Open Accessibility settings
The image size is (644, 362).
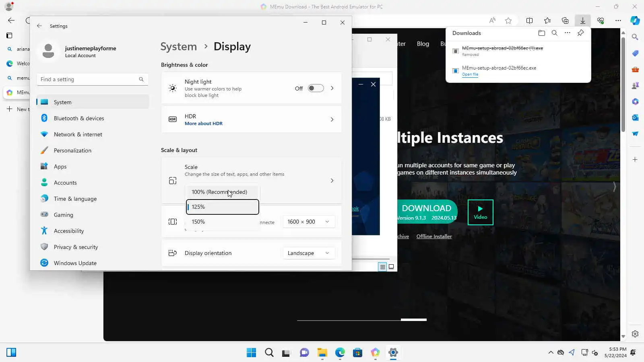coord(93,231)
